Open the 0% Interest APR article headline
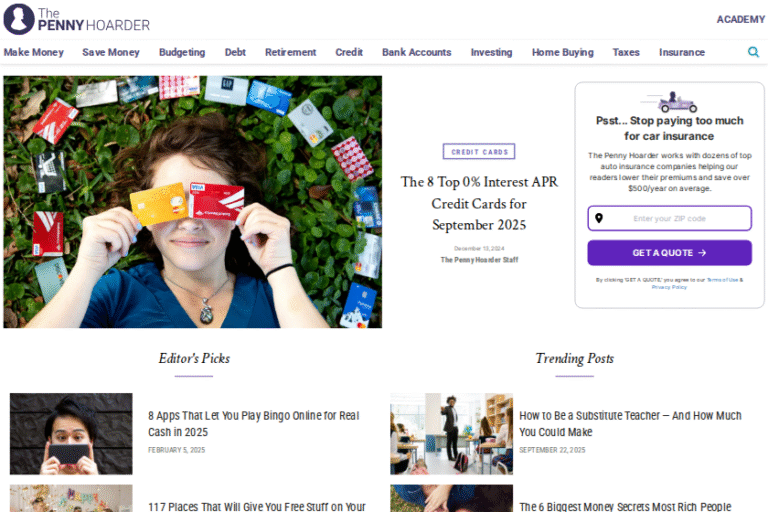768x512 pixels. [x=479, y=203]
